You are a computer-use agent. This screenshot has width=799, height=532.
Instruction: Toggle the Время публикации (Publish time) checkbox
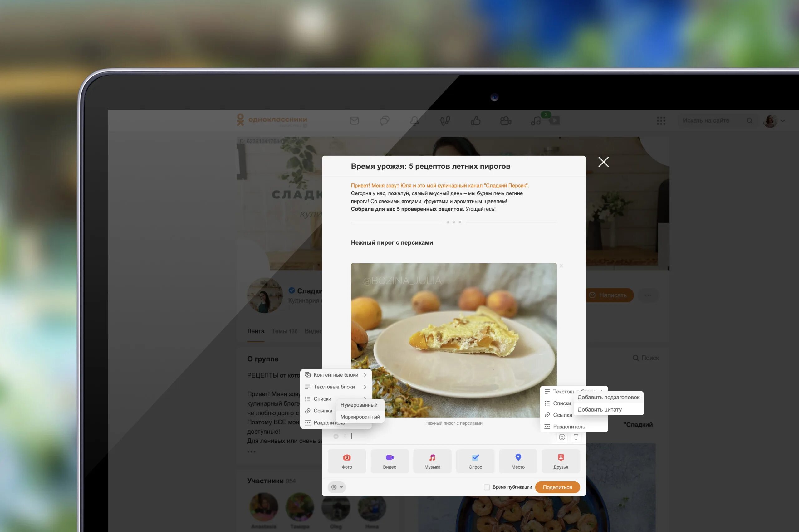click(486, 487)
